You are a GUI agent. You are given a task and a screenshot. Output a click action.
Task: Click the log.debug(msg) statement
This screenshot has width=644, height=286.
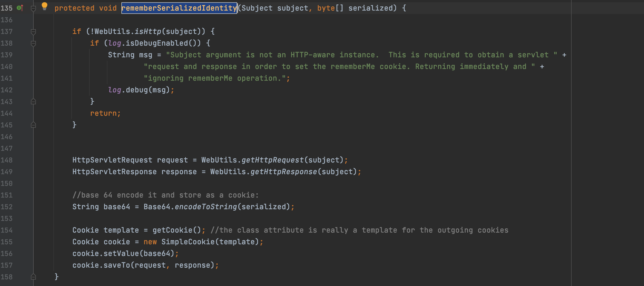[139, 90]
